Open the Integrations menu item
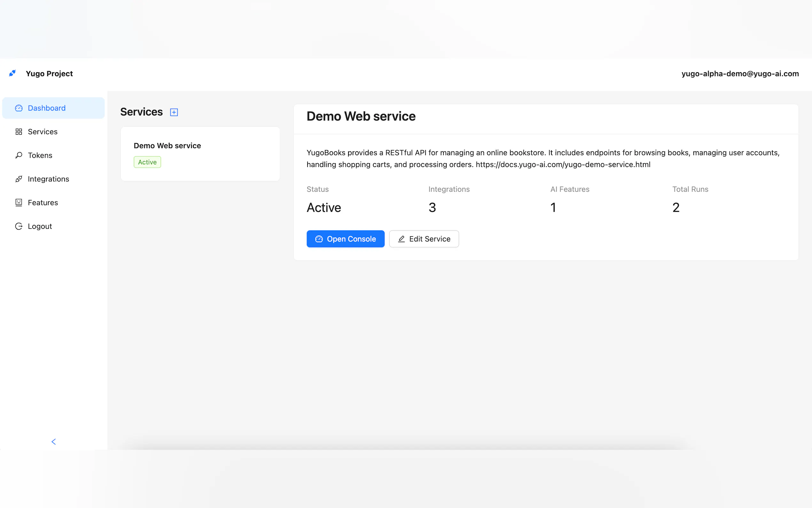This screenshot has width=812, height=508. tap(48, 179)
